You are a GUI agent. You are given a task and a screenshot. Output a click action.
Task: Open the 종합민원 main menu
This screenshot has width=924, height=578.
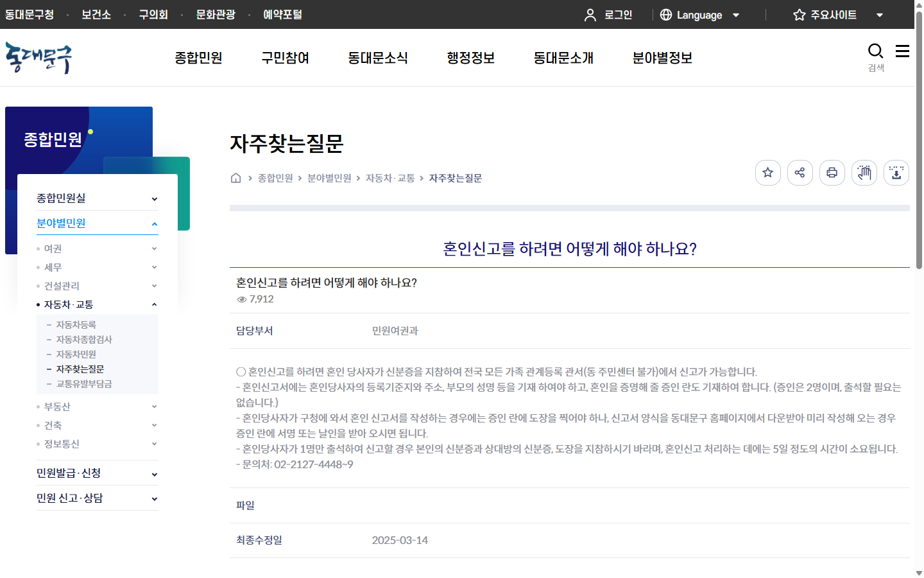(x=199, y=58)
